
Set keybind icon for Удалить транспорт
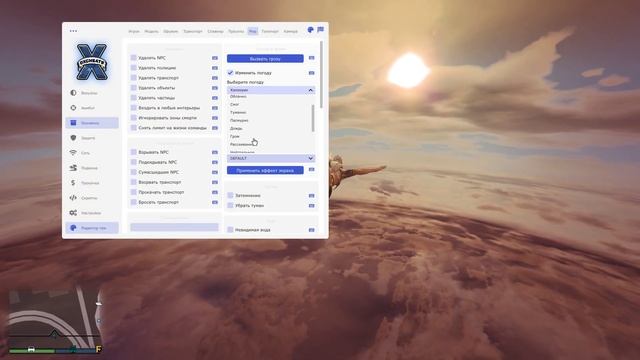(215, 78)
